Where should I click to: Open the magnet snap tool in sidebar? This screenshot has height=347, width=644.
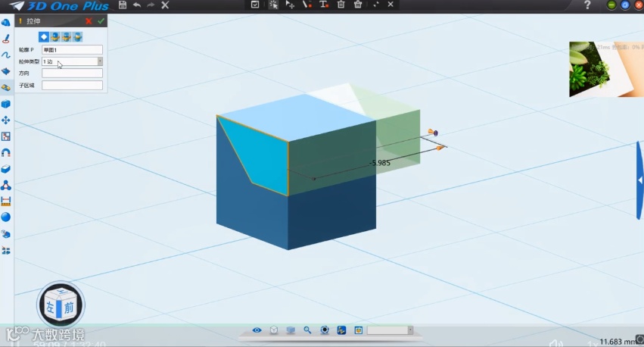pos(6,152)
